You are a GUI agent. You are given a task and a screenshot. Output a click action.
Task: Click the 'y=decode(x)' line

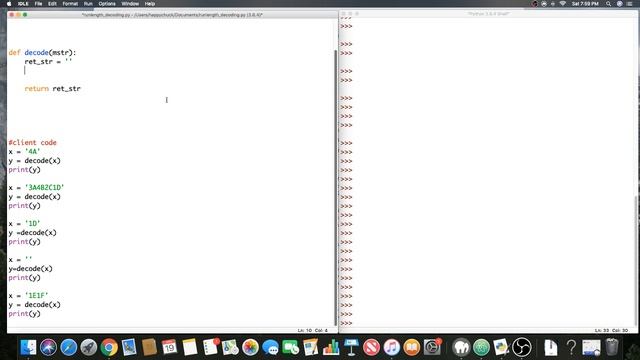(30, 268)
